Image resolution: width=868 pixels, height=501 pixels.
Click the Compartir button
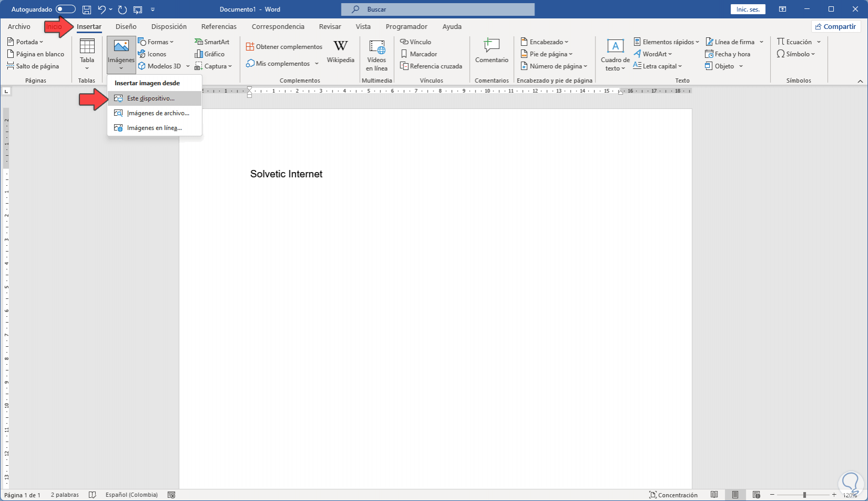click(x=836, y=27)
